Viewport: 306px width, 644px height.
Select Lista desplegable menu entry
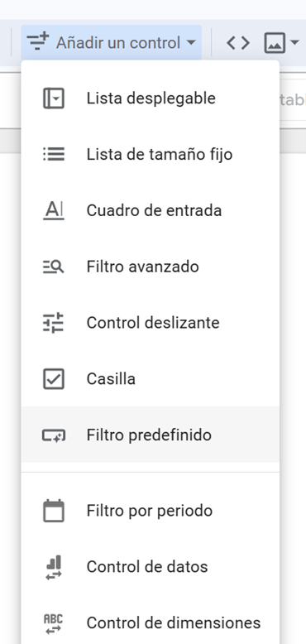(151, 99)
